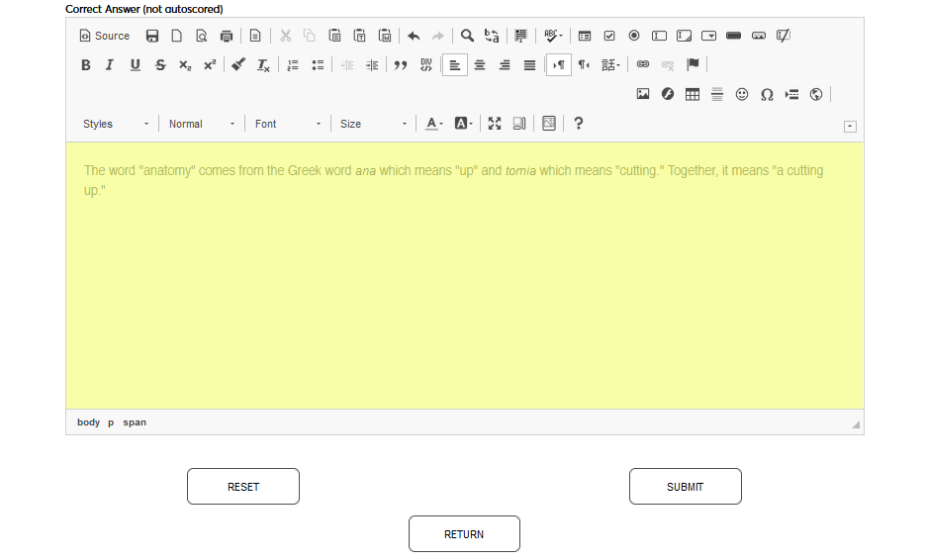Collapse the editor toolbar
The height and width of the screenshot is (560, 926).
[x=850, y=127]
